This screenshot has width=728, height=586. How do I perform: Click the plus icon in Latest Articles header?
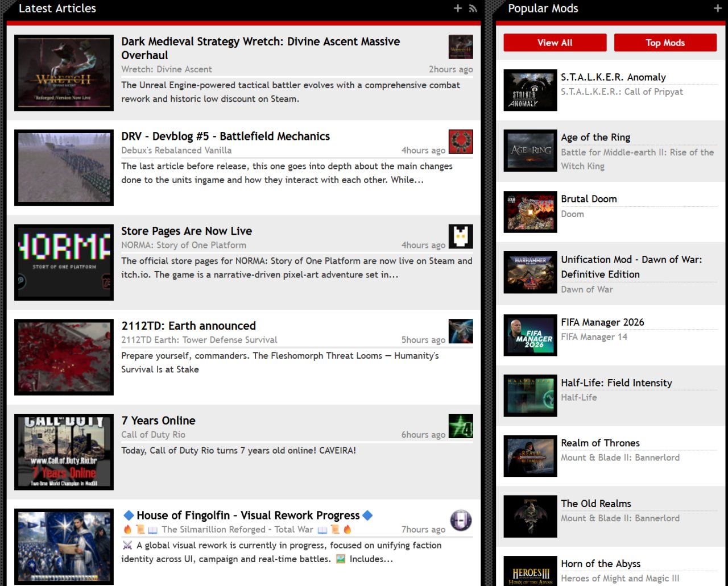click(458, 8)
